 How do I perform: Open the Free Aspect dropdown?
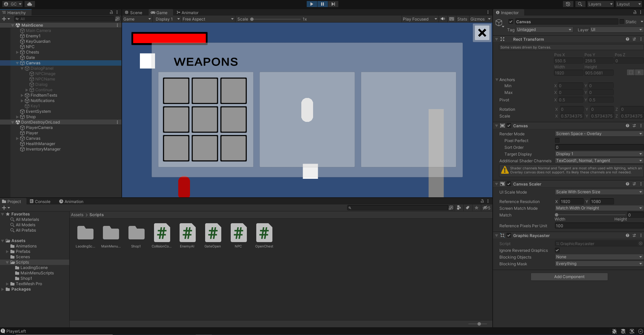pos(208,19)
